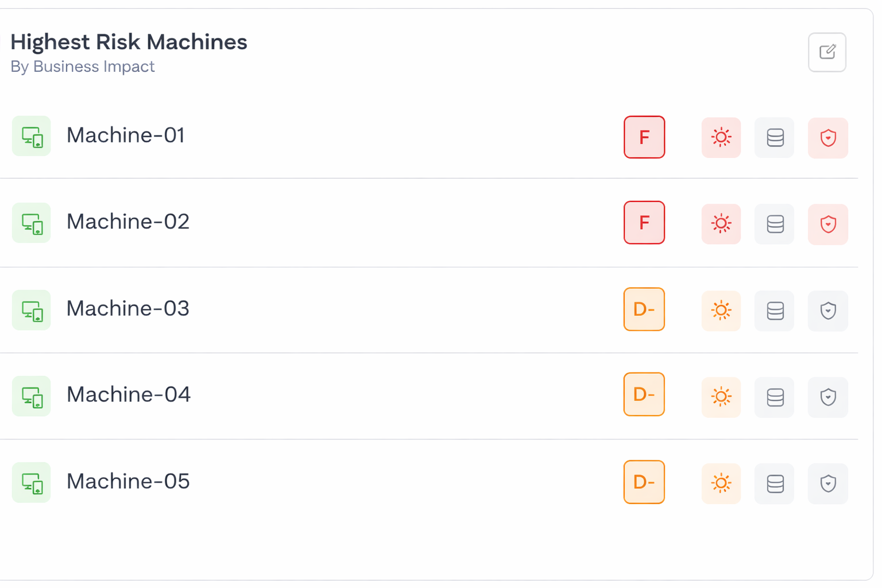Click the F grade badge for Machine-01
Viewport: 882px width, 588px height.
(x=644, y=137)
